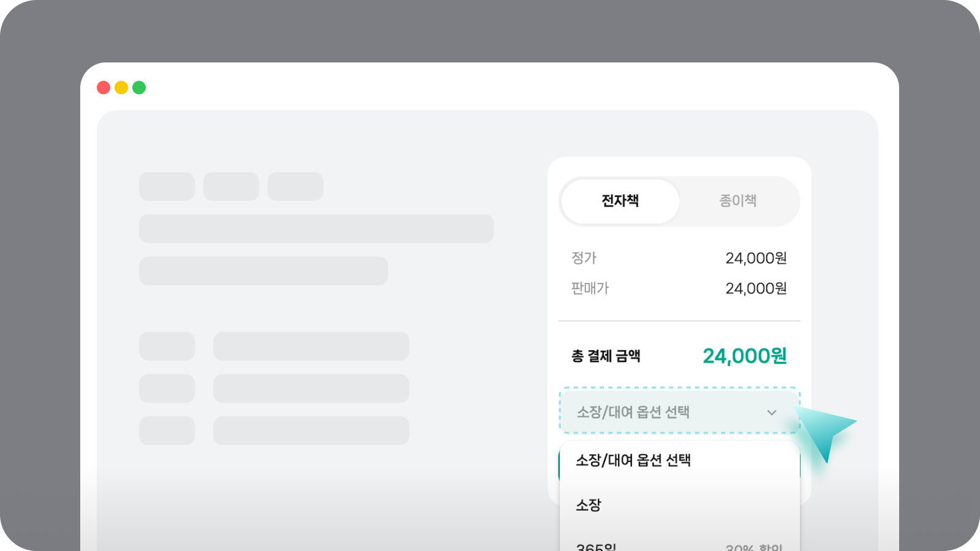Viewport: 980px width, 551px height.
Task: Click the 판매가 sale price label
Action: coord(590,288)
